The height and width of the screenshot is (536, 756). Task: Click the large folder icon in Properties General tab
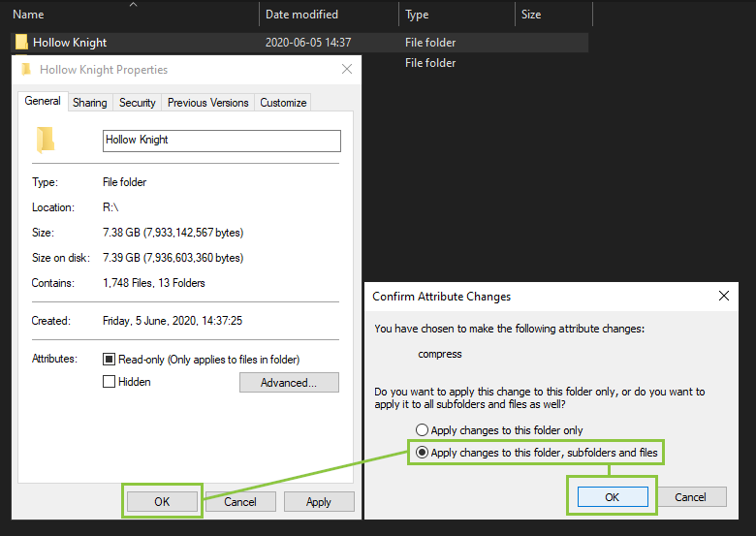click(x=46, y=140)
